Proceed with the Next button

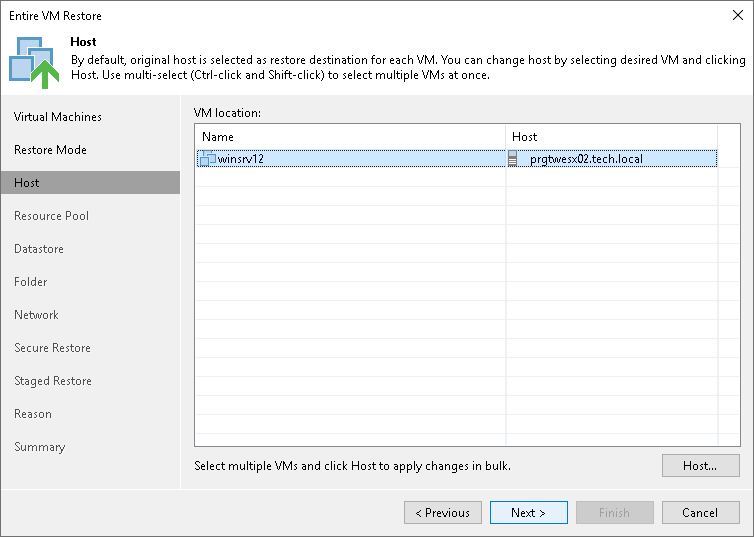[528, 512]
